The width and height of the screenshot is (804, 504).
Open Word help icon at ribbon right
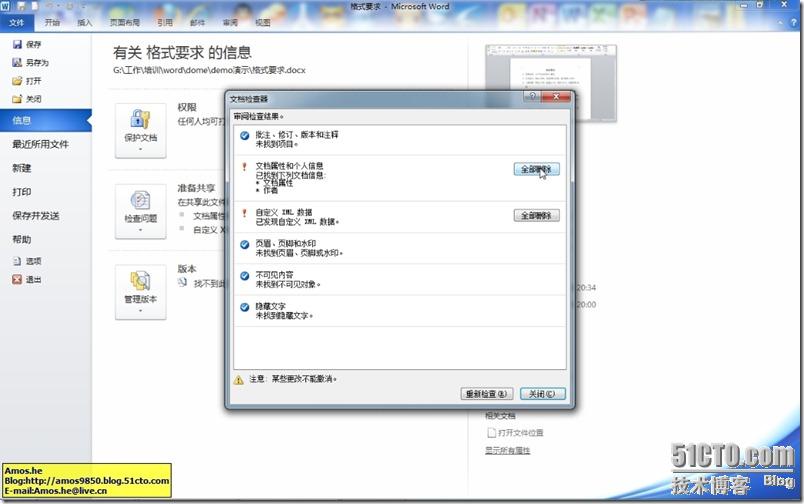coord(794,23)
